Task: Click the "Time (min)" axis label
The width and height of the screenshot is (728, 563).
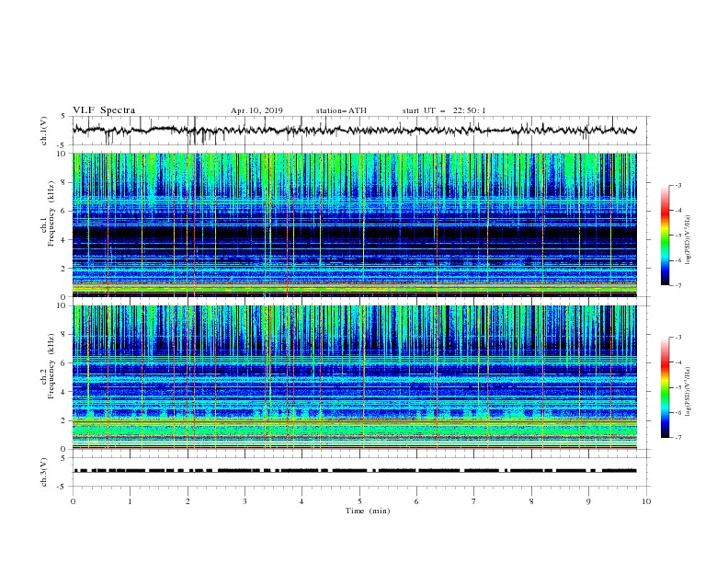Action: tap(368, 511)
